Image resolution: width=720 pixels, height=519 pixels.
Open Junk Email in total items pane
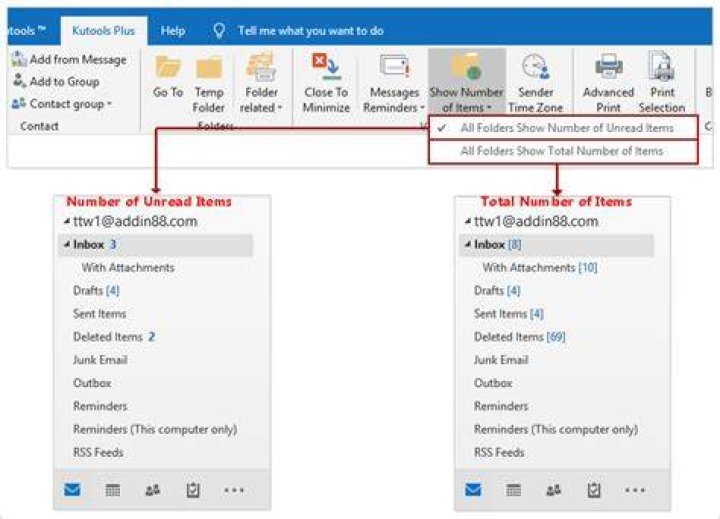click(x=501, y=360)
